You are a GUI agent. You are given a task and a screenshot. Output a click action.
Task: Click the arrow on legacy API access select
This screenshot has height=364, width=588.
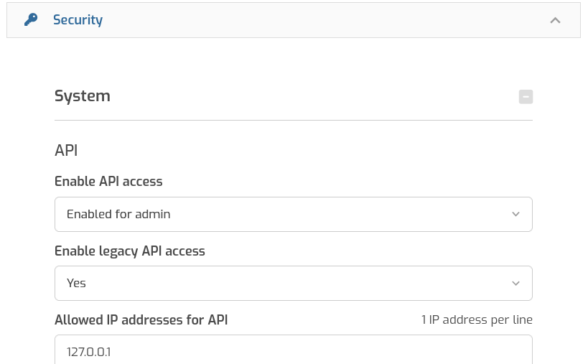[x=515, y=283]
